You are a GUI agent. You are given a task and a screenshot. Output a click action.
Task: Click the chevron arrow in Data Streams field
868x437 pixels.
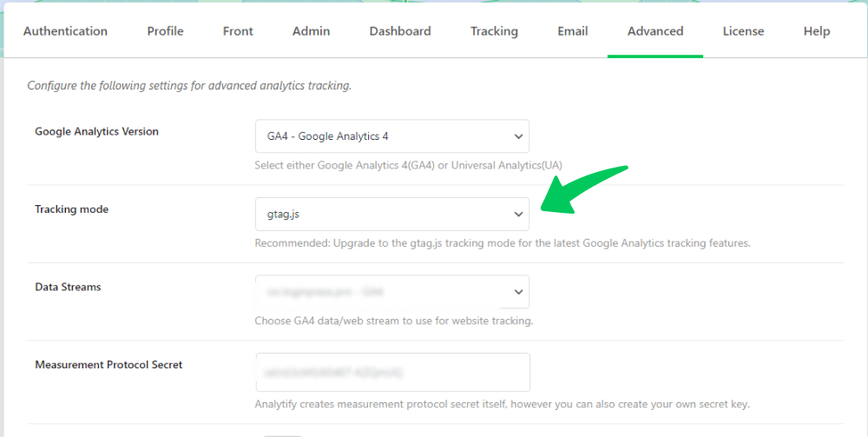[x=518, y=292]
